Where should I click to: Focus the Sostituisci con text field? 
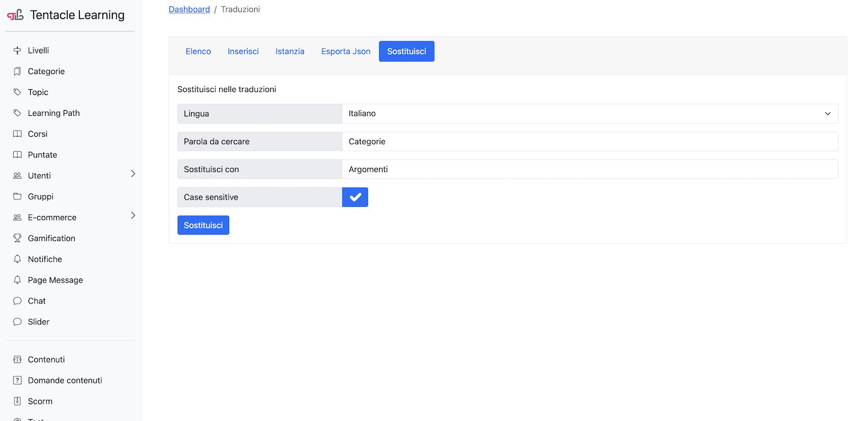[590, 169]
